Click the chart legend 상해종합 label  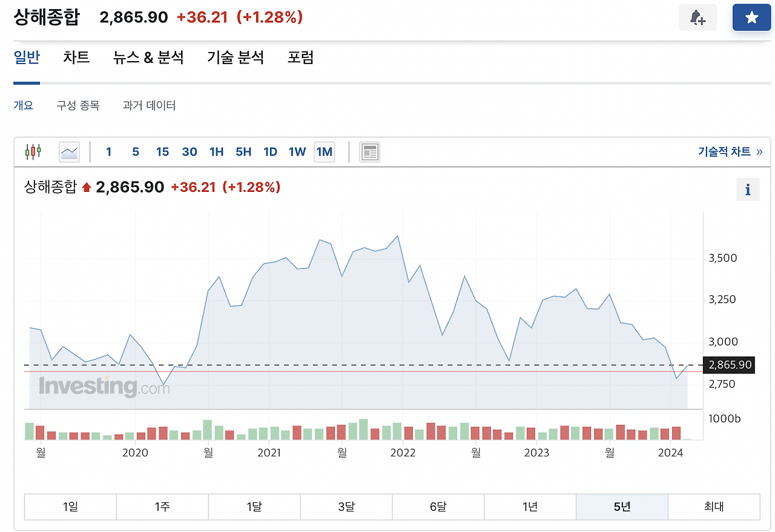tap(51, 187)
